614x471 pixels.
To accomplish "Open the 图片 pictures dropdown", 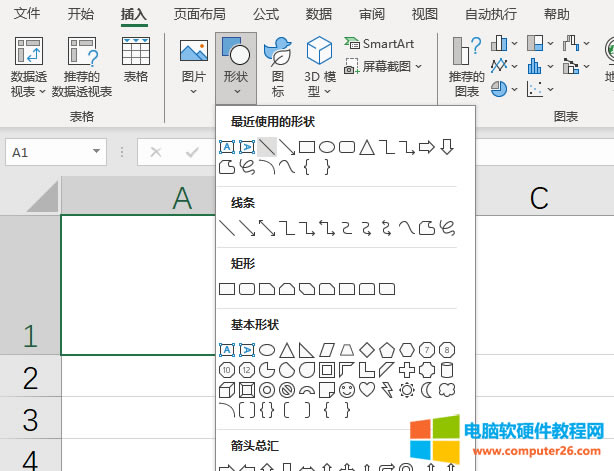I will click(193, 68).
